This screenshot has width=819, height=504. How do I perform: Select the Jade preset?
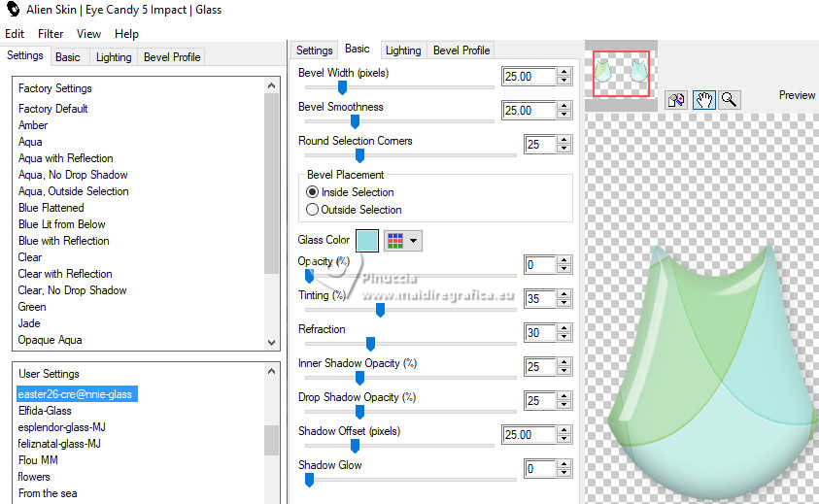point(29,323)
